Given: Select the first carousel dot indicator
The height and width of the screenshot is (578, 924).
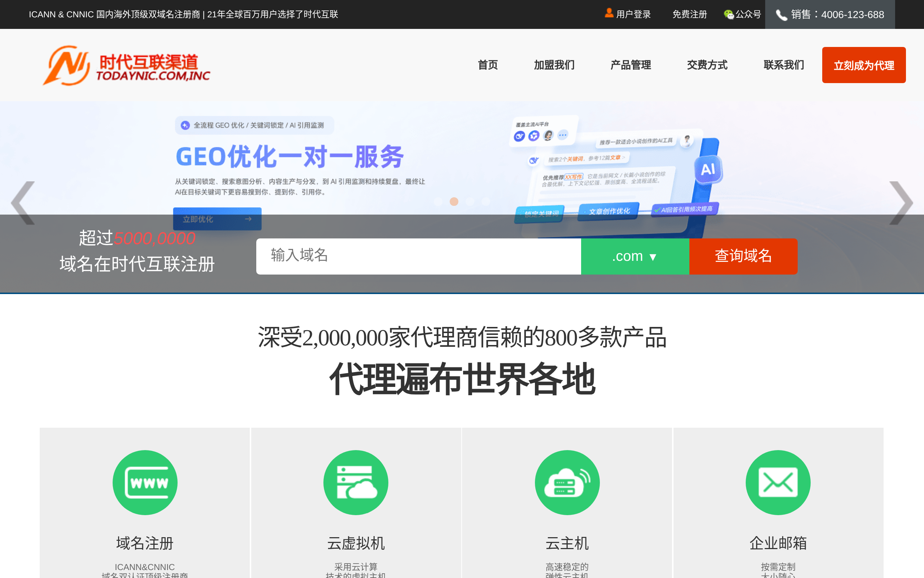Looking at the screenshot, I should coord(438,202).
